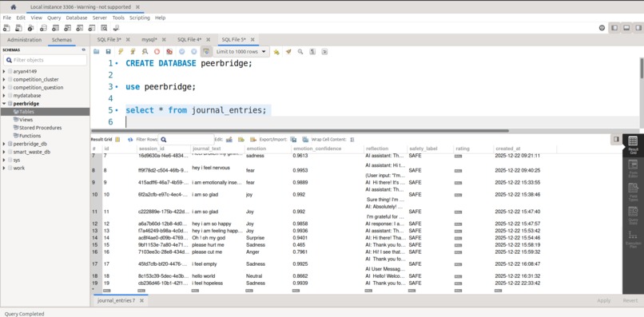Screen dimensions: 644x317
Task: Switch to Administration tab
Action: tap(24, 40)
